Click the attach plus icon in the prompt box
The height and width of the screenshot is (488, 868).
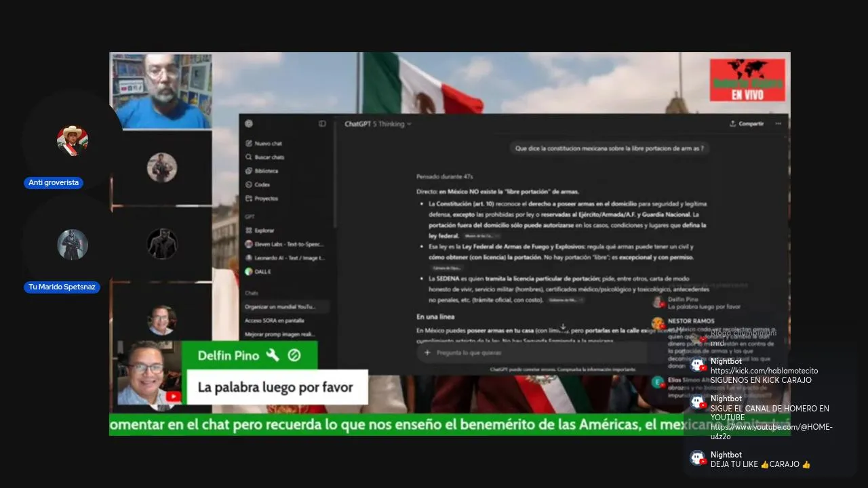(427, 352)
